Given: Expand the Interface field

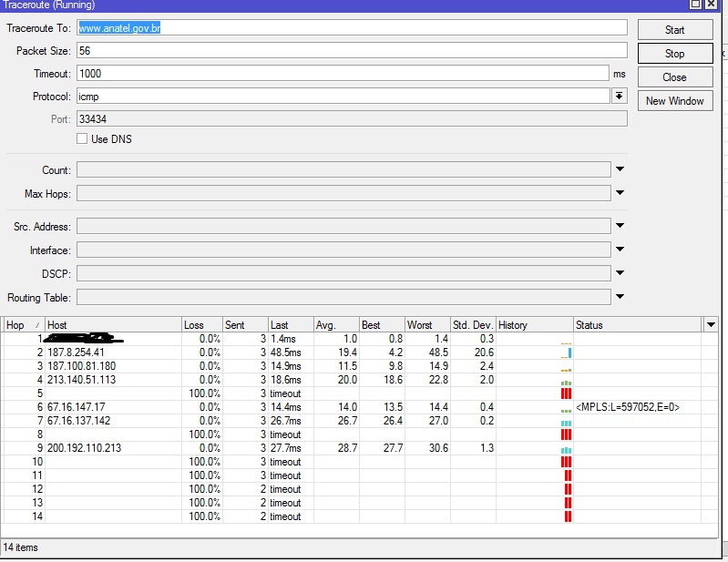Looking at the screenshot, I should [620, 250].
